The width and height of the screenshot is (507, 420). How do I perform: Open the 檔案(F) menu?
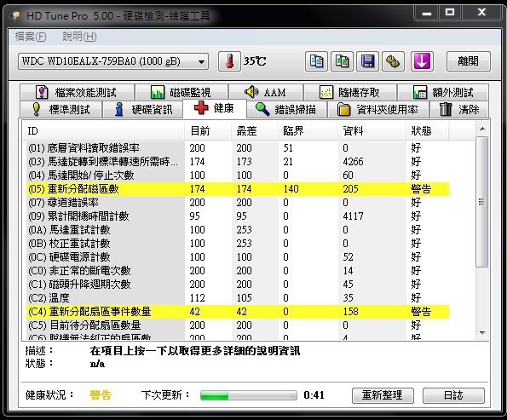click(31, 37)
